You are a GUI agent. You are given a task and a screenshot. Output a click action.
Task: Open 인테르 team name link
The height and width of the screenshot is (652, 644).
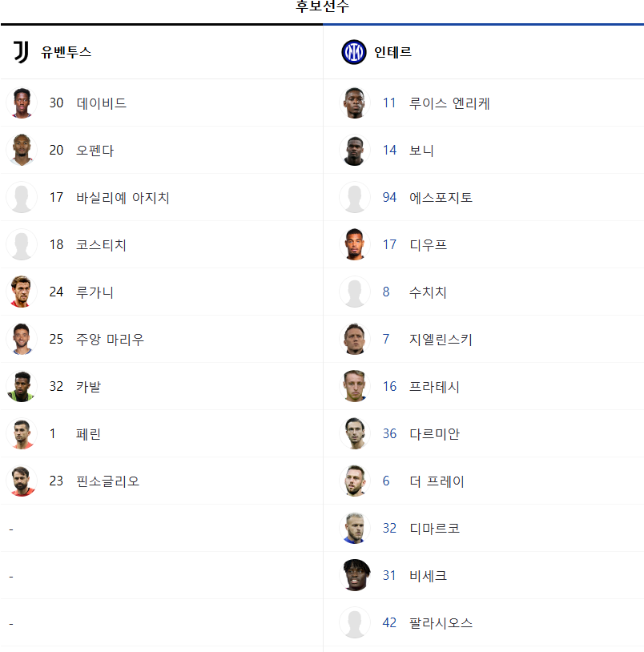pos(392,52)
